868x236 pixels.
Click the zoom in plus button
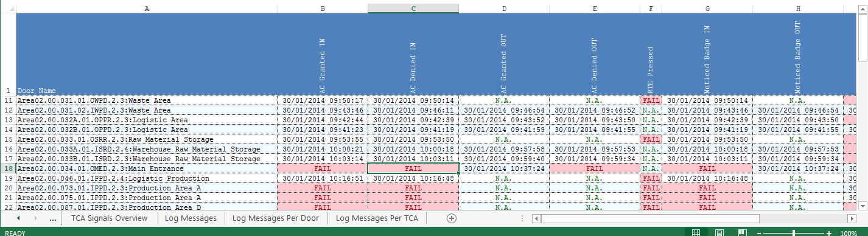(x=829, y=233)
